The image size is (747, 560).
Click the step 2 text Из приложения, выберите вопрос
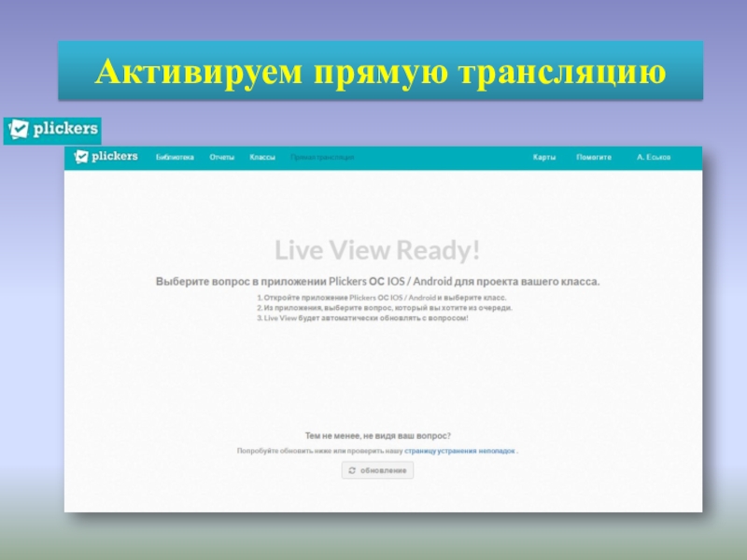coord(384,308)
